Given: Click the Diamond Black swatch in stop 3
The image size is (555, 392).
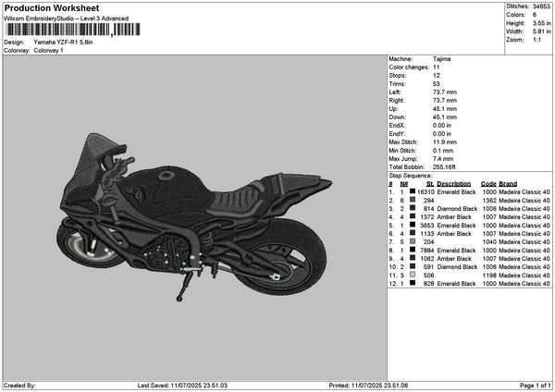Looking at the screenshot, I should point(412,208).
